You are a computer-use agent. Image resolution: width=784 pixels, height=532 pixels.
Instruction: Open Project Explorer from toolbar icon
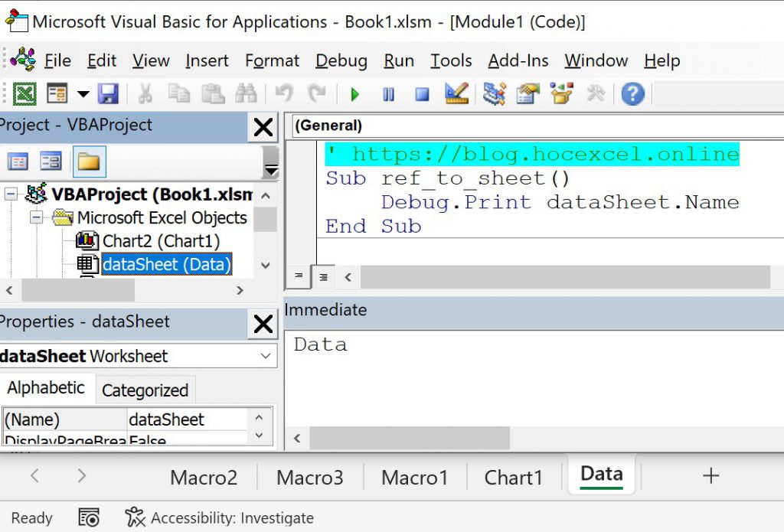click(x=494, y=94)
